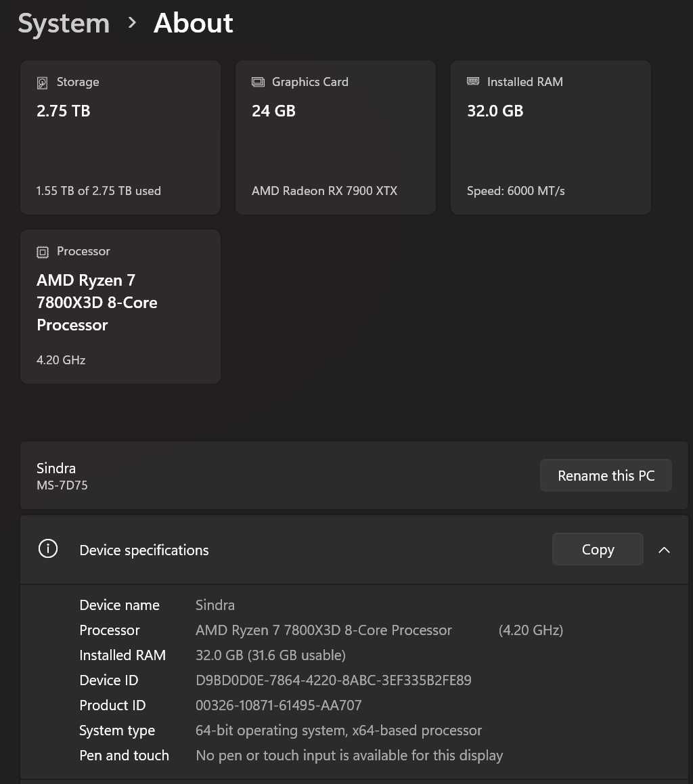Image resolution: width=693 pixels, height=784 pixels.
Task: Select the model text MS-7D75
Action: coord(62,485)
